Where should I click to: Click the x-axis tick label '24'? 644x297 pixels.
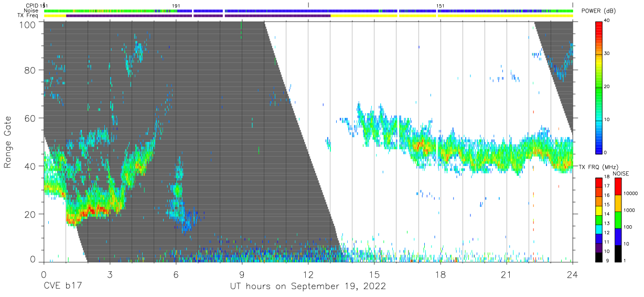click(x=573, y=274)
